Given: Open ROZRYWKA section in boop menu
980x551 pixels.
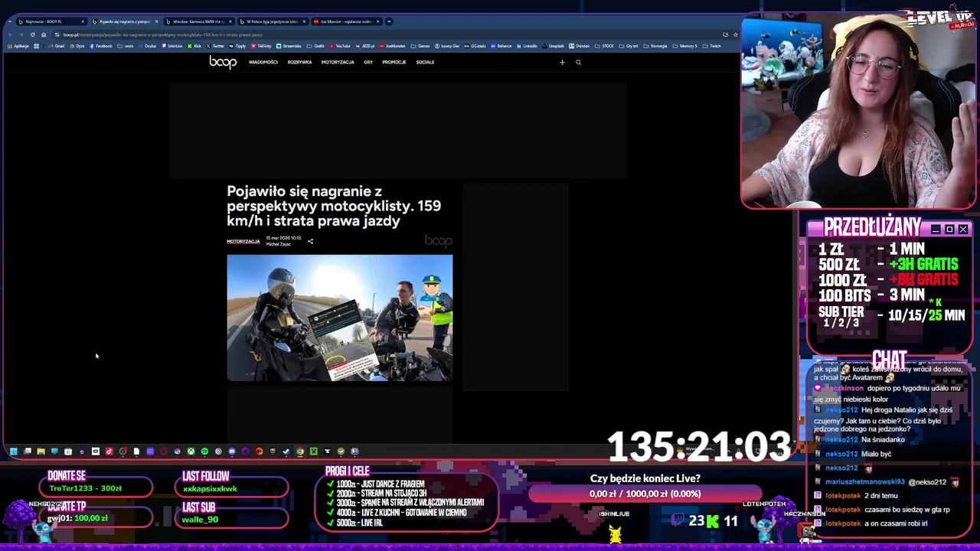Looking at the screenshot, I should pyautogui.click(x=299, y=62).
